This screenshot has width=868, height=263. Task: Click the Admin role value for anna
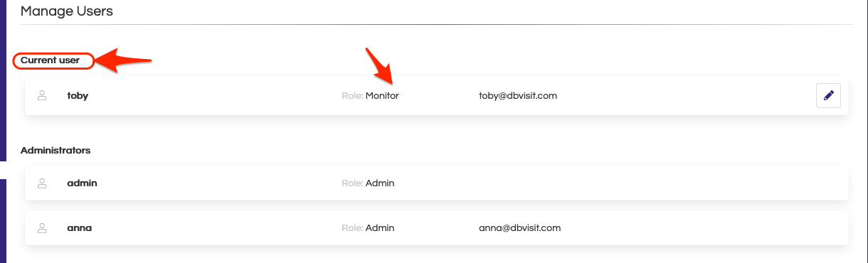380,228
